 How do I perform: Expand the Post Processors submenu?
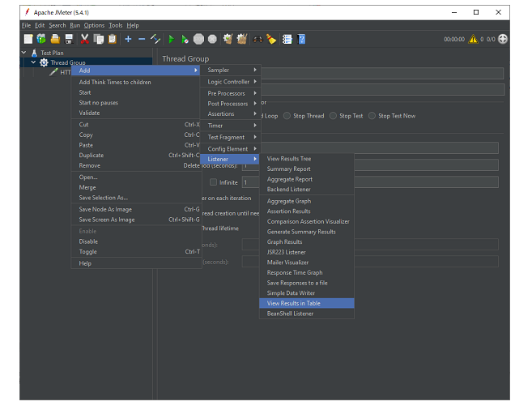click(x=230, y=104)
